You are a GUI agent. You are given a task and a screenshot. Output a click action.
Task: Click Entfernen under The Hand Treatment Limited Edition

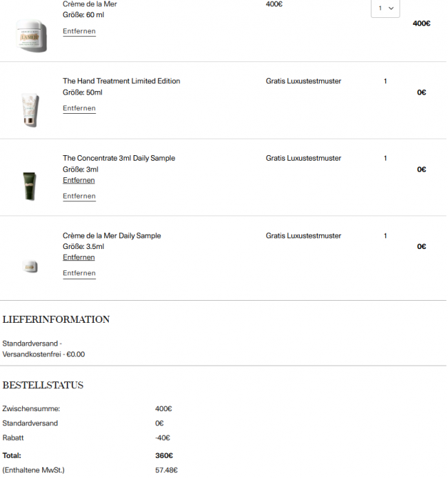coord(79,108)
